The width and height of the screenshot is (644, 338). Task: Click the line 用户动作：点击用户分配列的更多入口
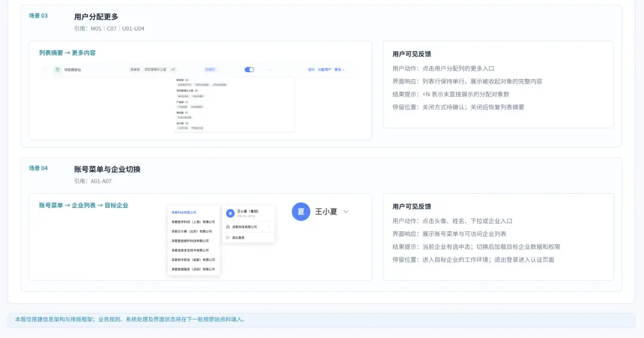pos(443,69)
